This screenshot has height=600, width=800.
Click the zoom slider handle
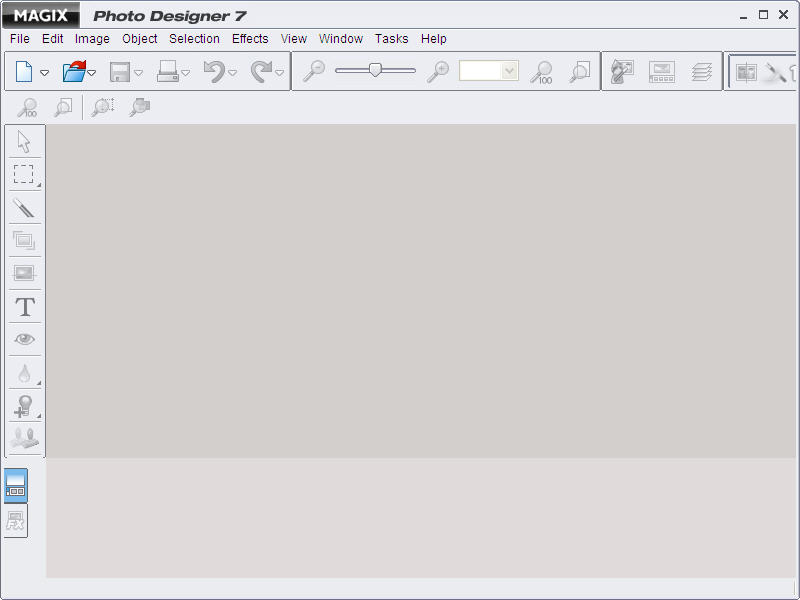375,70
